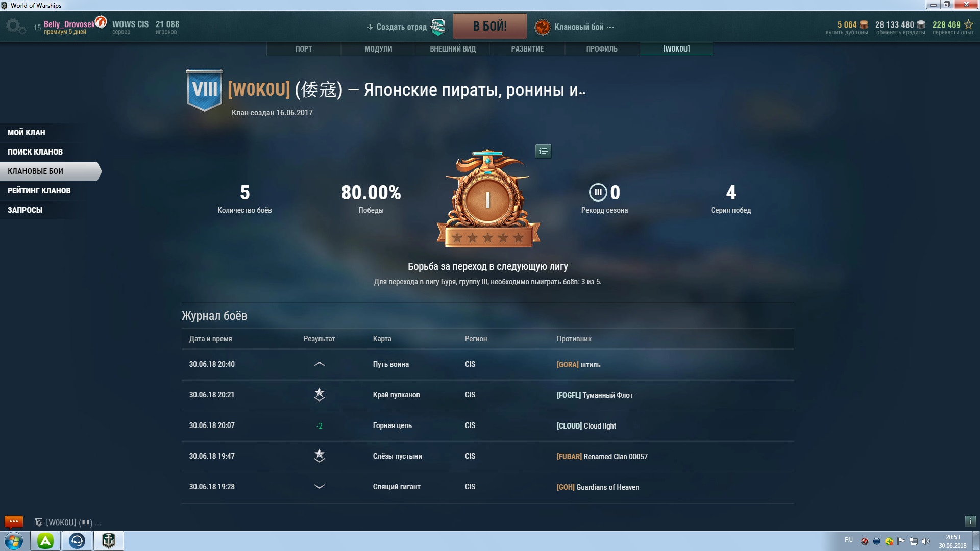Image resolution: width=980 pixels, height=551 pixels.
Task: Click the перевести опыт link
Action: click(953, 33)
